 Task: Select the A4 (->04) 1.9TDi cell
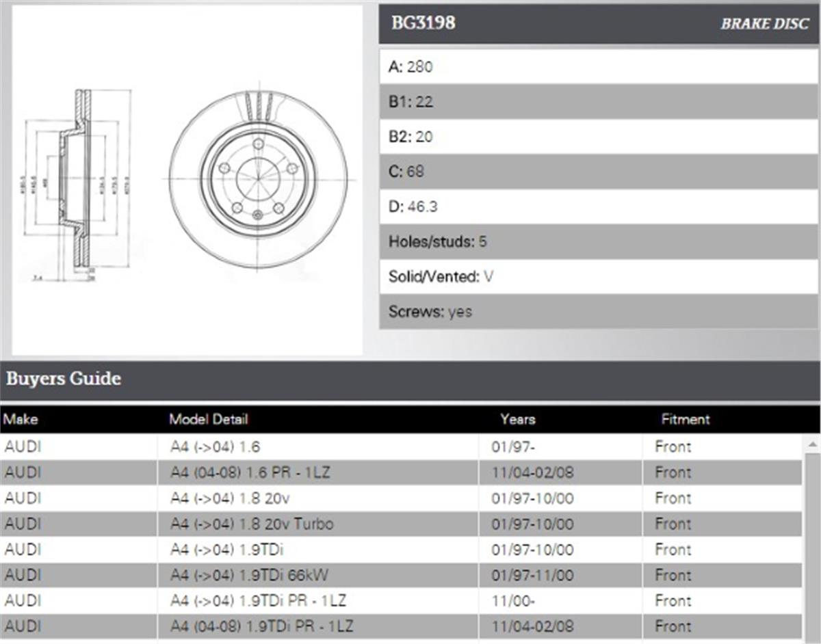tap(318, 550)
